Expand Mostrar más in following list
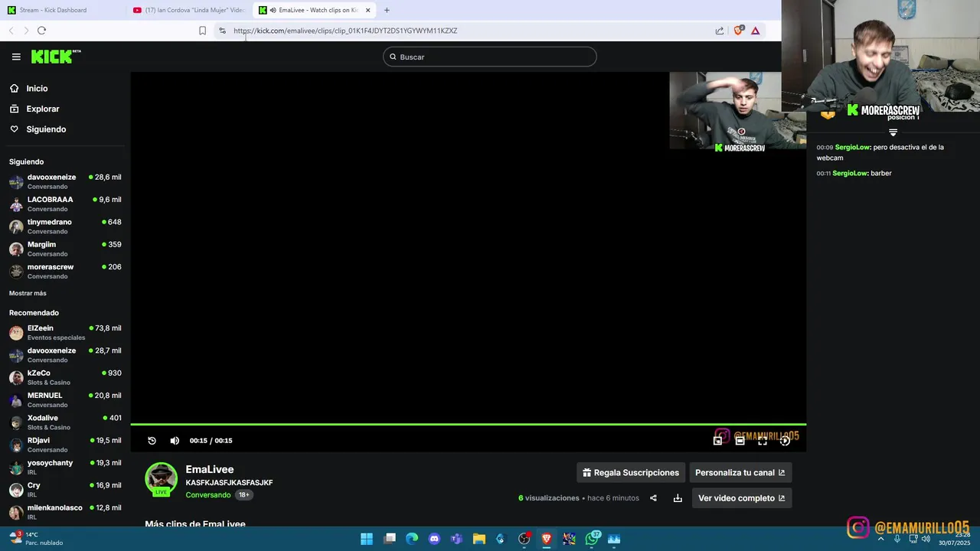The image size is (980, 551). (28, 293)
